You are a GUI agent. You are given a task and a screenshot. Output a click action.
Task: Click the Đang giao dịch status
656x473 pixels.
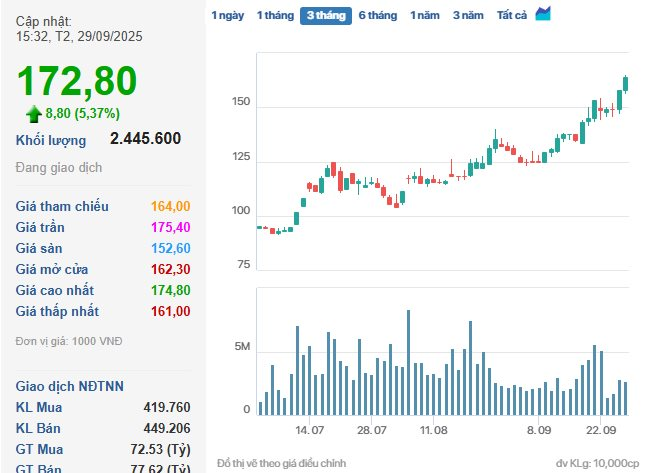(59, 168)
